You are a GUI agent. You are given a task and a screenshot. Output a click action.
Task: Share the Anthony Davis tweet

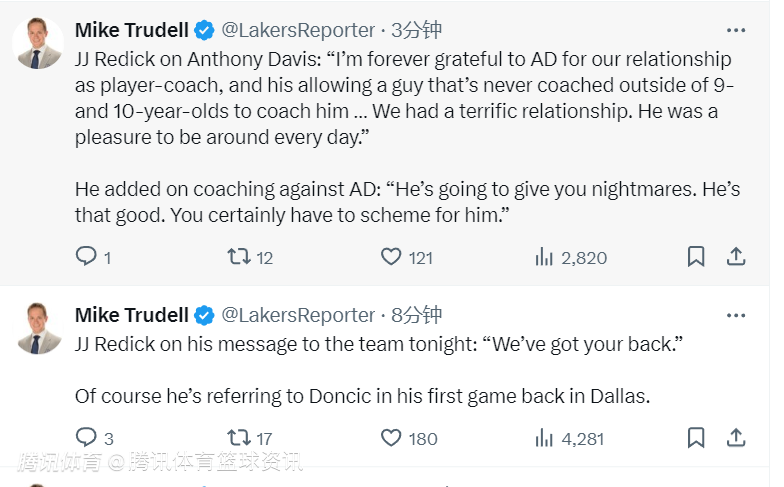click(736, 257)
